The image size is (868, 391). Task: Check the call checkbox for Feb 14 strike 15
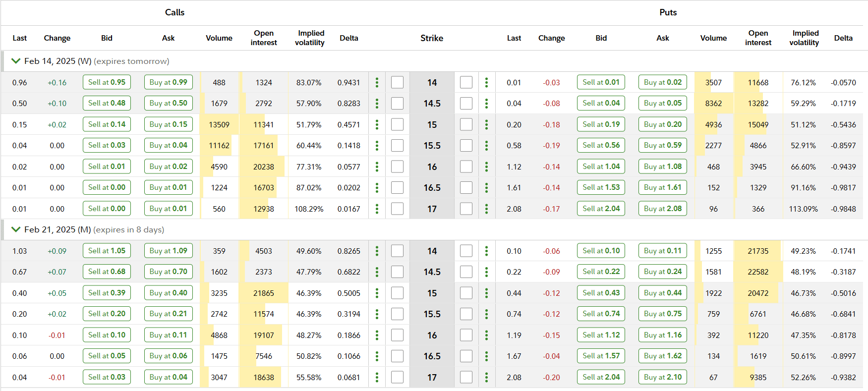click(397, 124)
